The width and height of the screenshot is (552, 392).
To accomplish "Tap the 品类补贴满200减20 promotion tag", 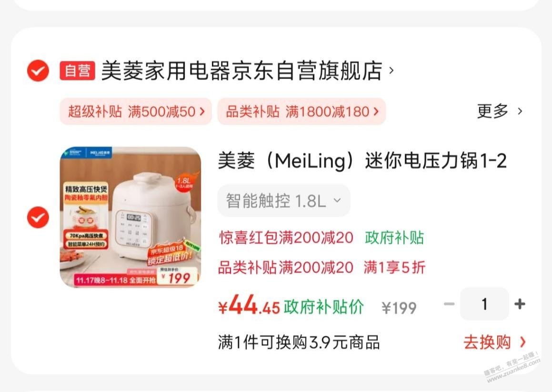I will (286, 267).
